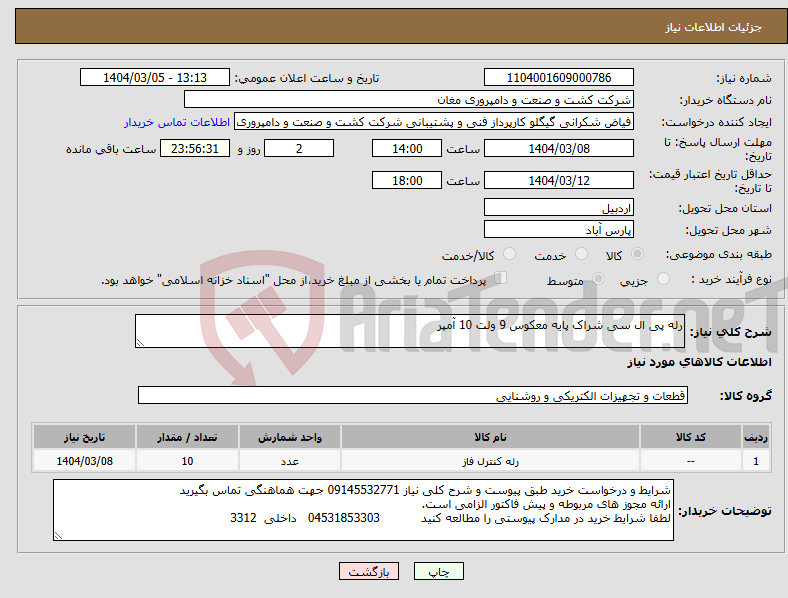Click the deadline hour field 14:00

pyautogui.click(x=407, y=148)
